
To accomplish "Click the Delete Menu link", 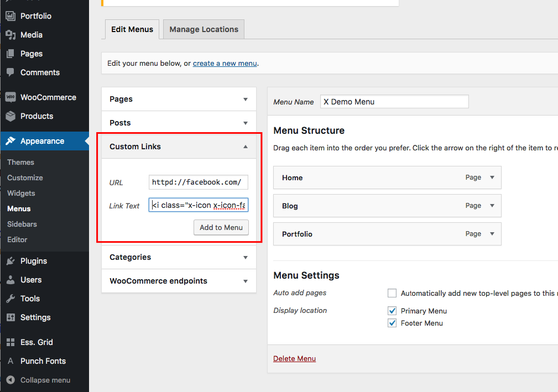I will coord(294,358).
